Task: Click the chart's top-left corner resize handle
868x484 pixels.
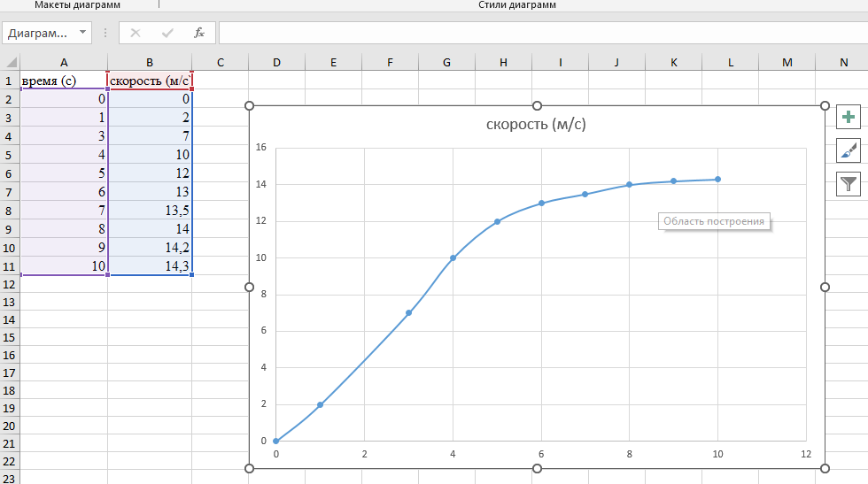Action: tap(249, 105)
